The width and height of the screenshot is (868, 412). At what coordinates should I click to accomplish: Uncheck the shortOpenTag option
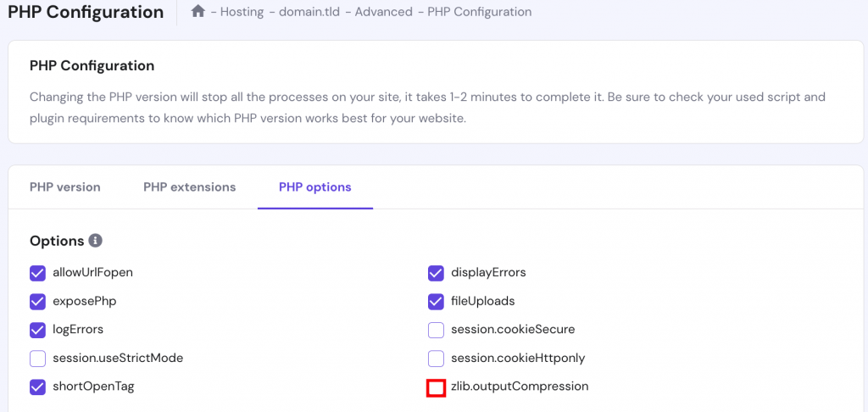[37, 387]
